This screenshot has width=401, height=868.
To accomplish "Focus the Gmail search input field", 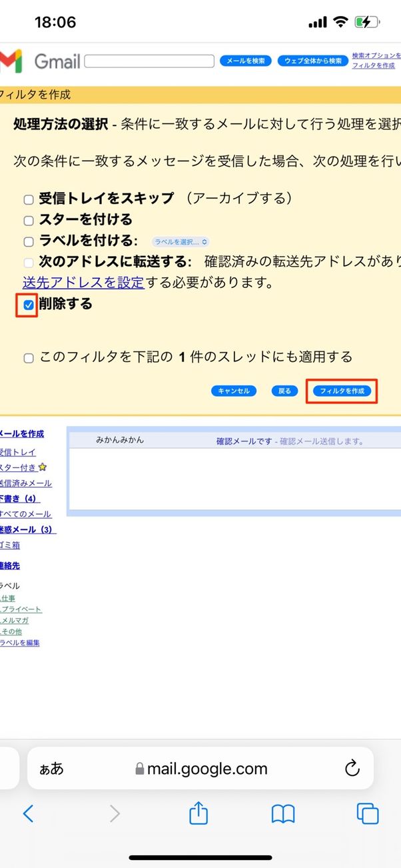I will click(150, 61).
